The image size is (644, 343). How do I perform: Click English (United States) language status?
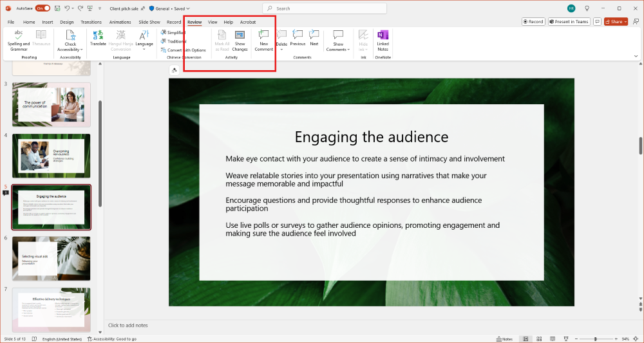click(x=62, y=339)
